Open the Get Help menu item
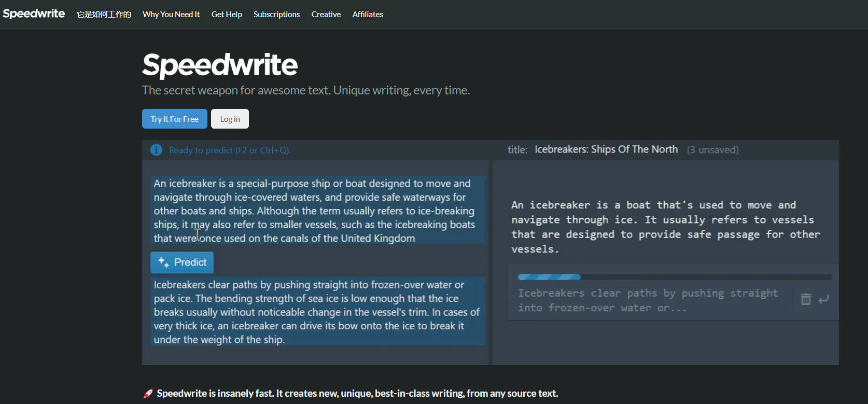Image resolution: width=868 pixels, height=404 pixels. tap(227, 15)
